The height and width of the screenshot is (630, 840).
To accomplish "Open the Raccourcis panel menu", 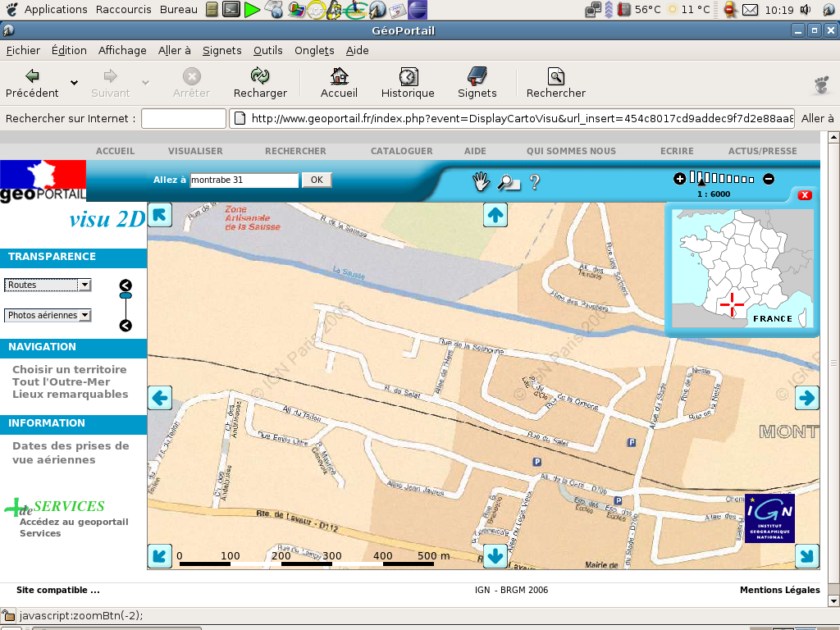I will point(123,9).
